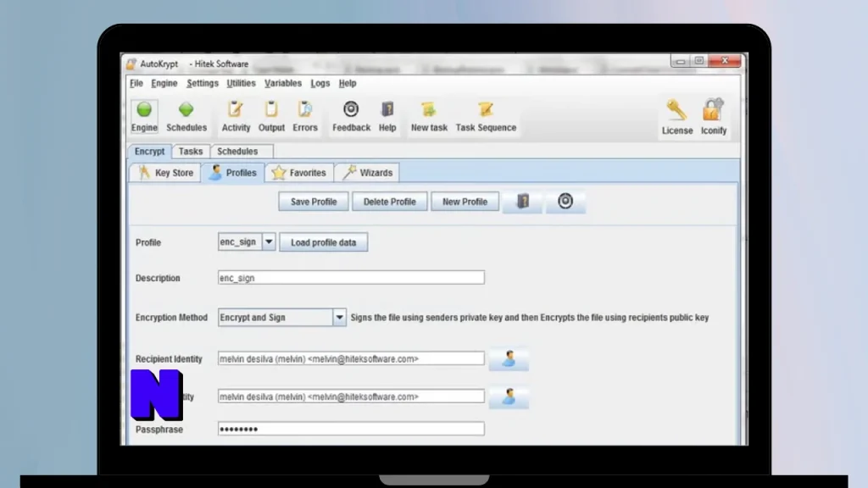Click the Recipient Identity text field
The image size is (868, 488).
pyautogui.click(x=351, y=358)
